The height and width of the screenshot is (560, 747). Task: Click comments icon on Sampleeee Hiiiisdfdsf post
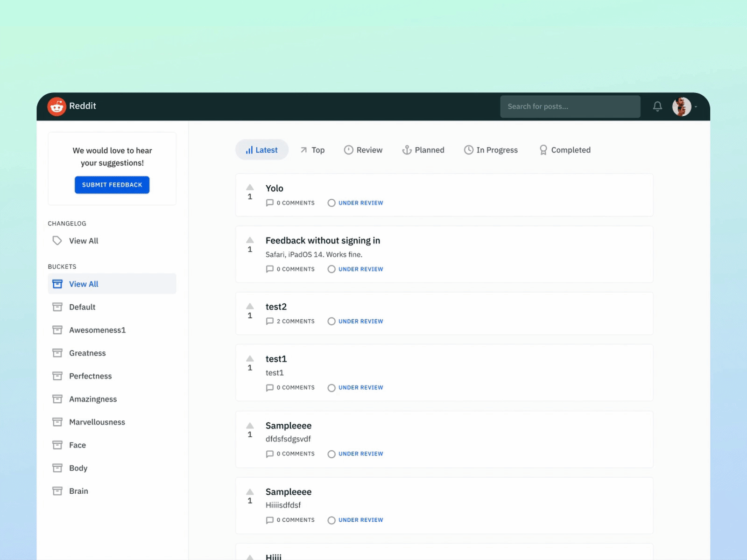point(269,520)
